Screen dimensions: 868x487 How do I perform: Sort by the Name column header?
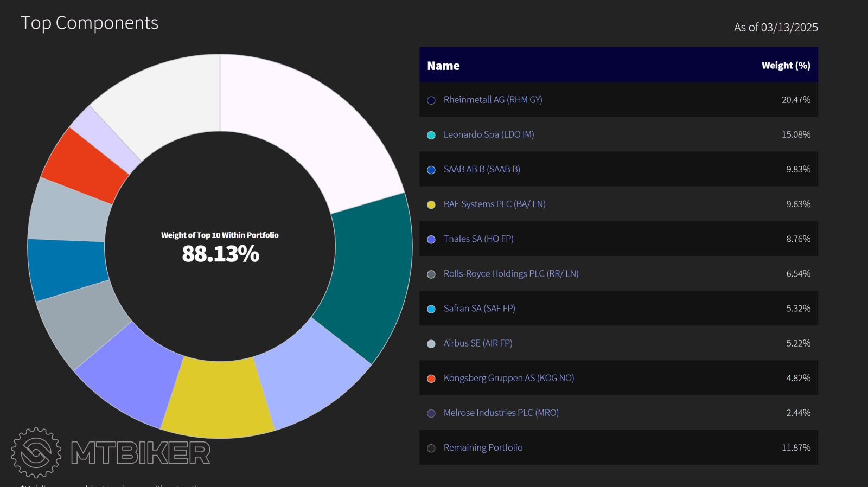pyautogui.click(x=443, y=66)
